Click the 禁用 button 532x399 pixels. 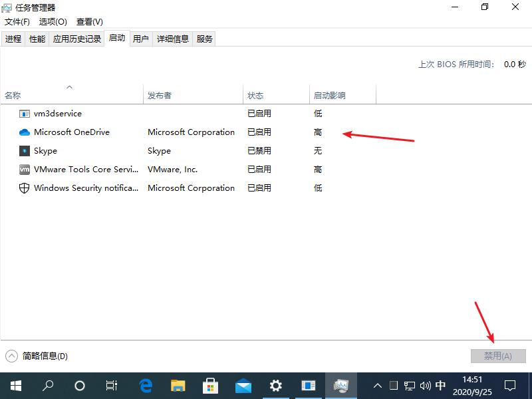498,356
